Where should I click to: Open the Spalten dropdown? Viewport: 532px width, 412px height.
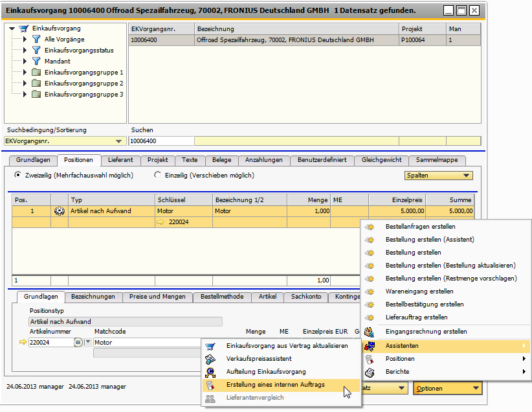coord(438,176)
